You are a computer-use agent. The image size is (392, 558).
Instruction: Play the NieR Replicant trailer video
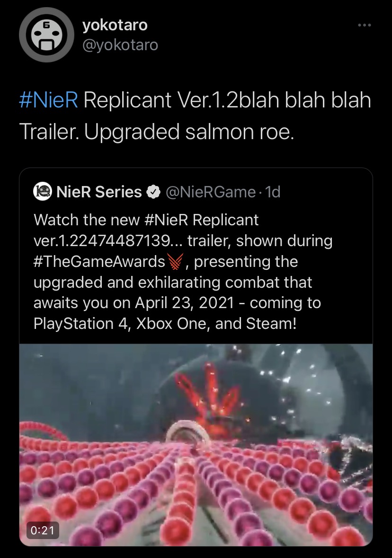click(196, 445)
